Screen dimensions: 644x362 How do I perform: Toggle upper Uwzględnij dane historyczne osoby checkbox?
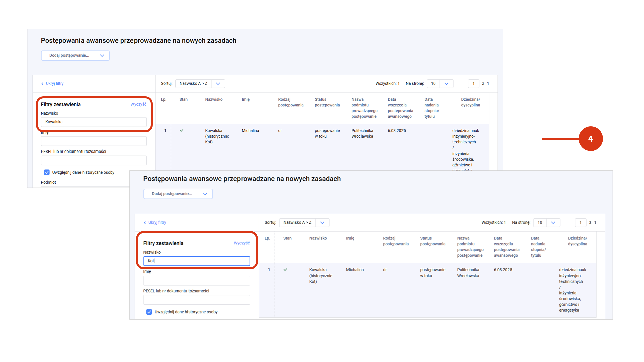[47, 172]
